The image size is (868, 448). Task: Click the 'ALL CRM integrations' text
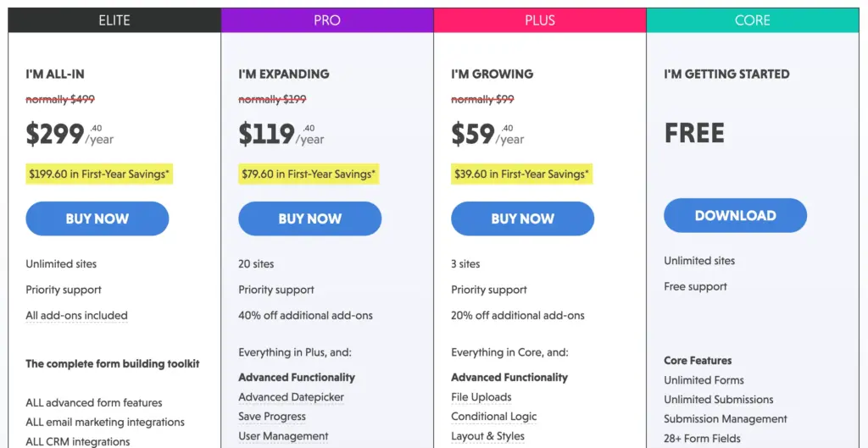coord(78,441)
